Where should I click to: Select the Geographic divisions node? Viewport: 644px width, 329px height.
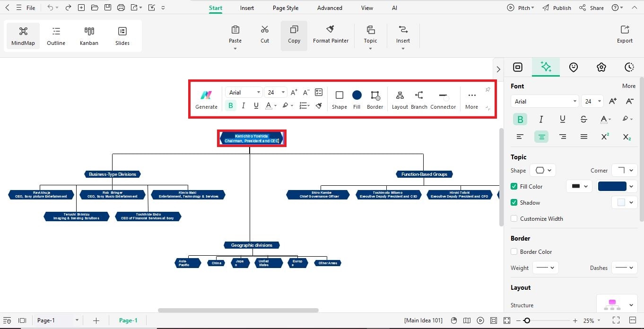point(252,245)
